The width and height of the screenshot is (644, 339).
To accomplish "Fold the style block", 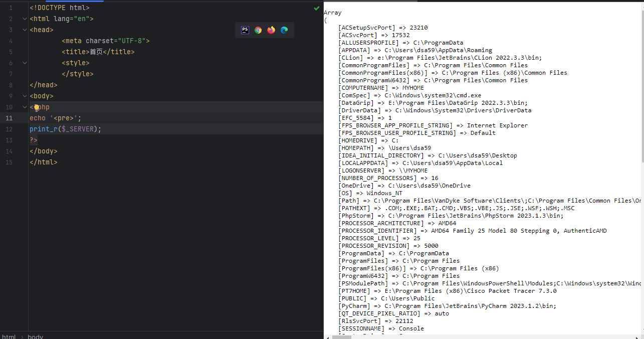I will point(24,63).
